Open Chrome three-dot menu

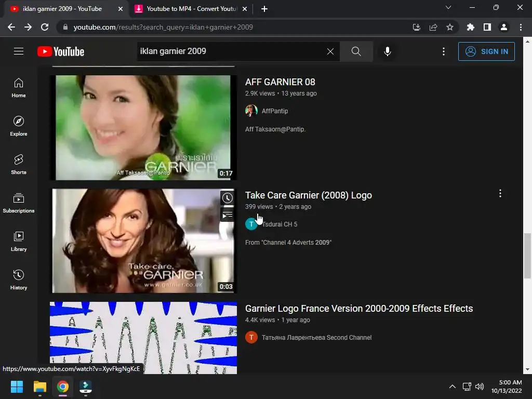521,27
